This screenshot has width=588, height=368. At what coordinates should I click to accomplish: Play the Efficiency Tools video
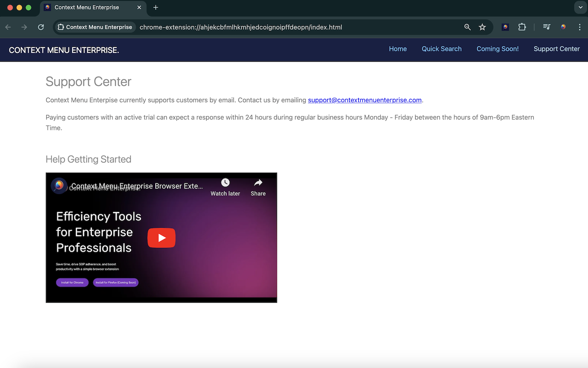pos(161,238)
